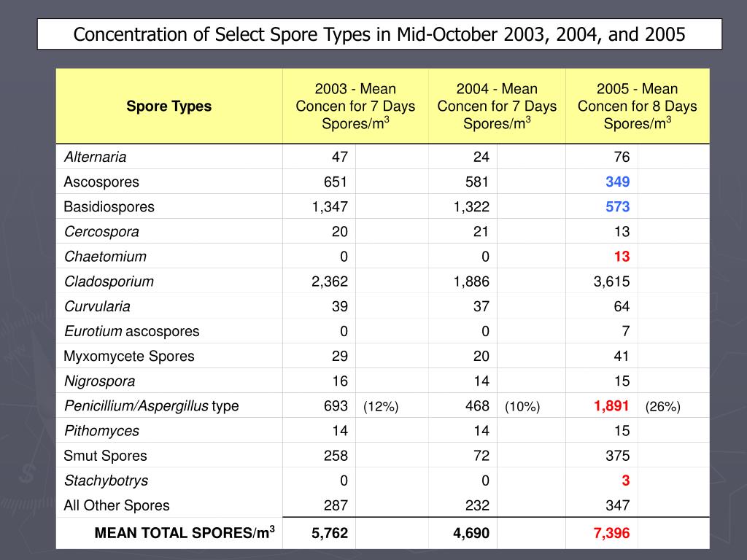Click the Smut Spores 2005 value '375'
Image resolution: width=747 pixels, height=560 pixels.
(x=618, y=456)
